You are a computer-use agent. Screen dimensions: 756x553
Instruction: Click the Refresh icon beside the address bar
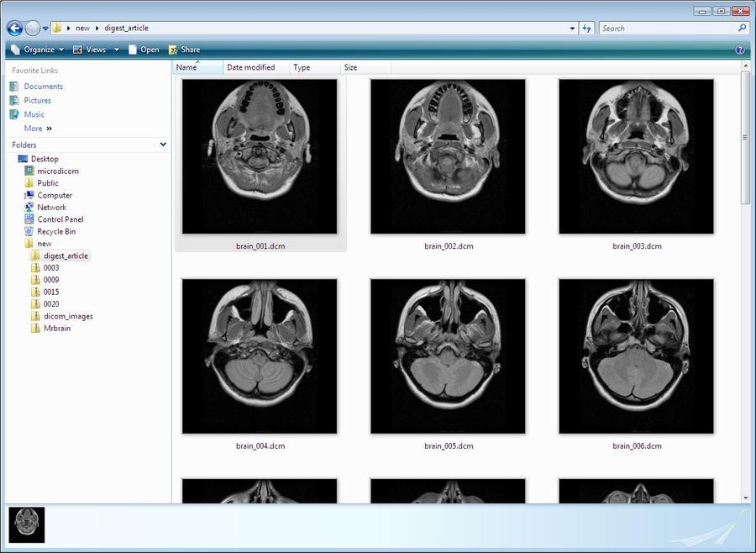coord(586,28)
